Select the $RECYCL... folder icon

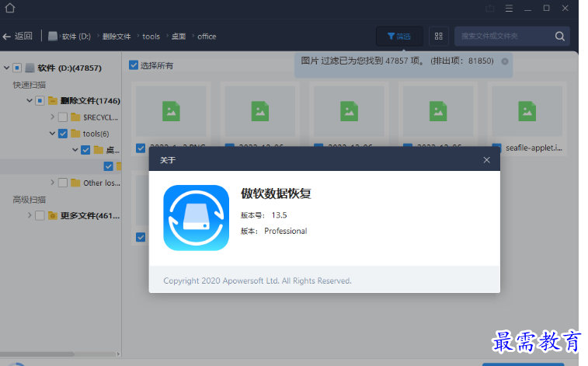pyautogui.click(x=75, y=117)
